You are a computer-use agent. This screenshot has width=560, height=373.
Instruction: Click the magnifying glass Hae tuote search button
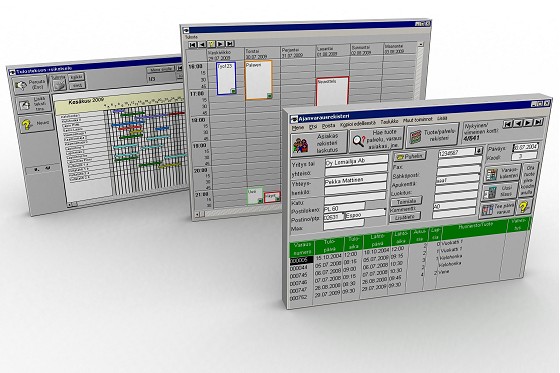pos(376,139)
